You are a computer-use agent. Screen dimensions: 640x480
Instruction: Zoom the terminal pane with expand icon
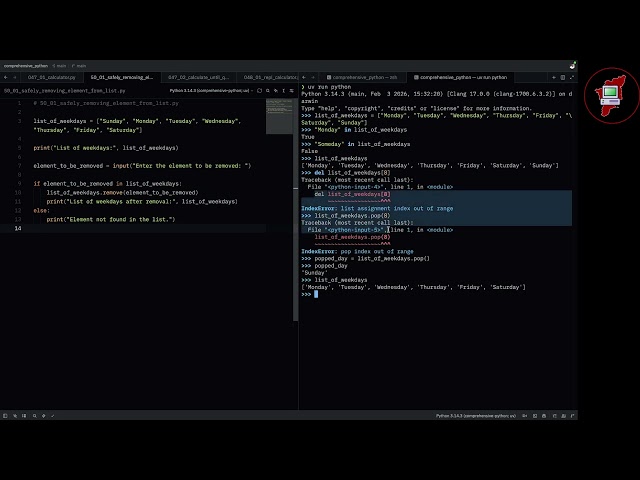click(x=572, y=77)
